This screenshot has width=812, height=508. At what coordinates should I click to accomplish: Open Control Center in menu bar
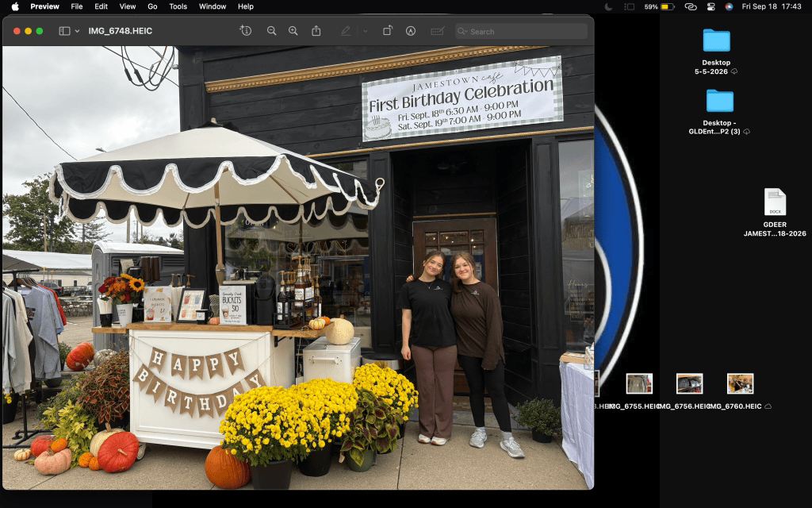point(711,6)
